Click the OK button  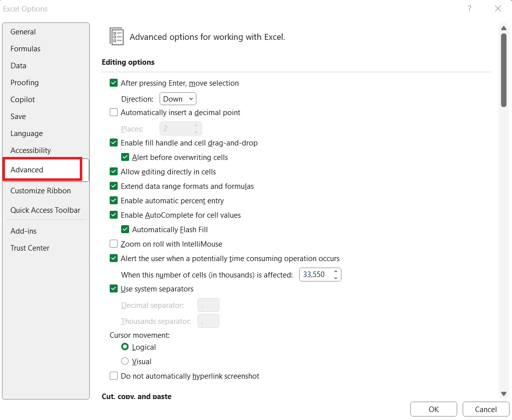(434, 409)
